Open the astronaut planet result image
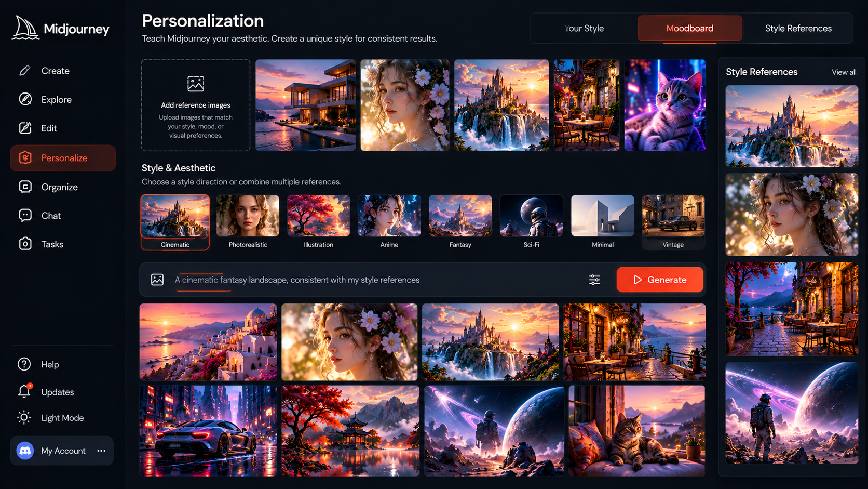Screen dimensions: 868x489 click(x=494, y=431)
